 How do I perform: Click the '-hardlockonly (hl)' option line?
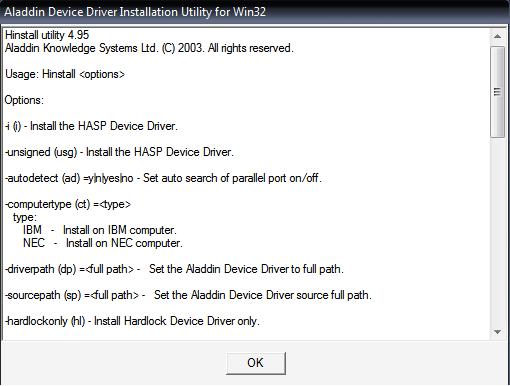point(132,321)
